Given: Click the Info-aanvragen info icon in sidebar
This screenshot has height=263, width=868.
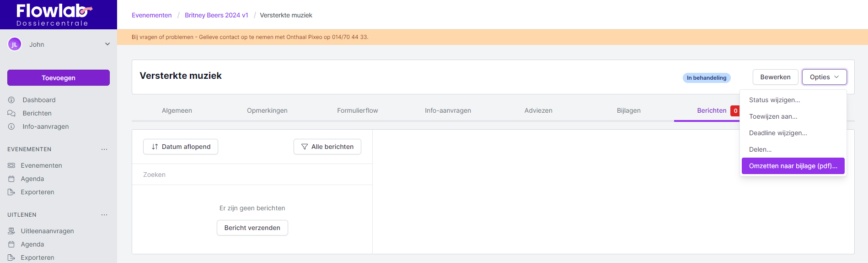Looking at the screenshot, I should coord(11,126).
